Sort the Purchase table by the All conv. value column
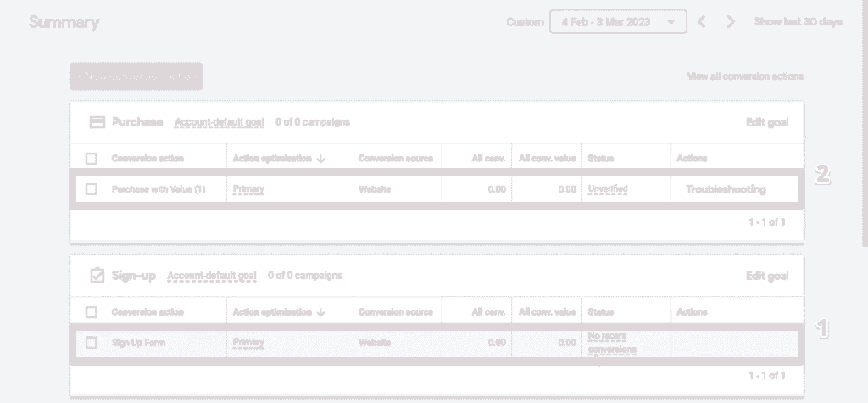The height and width of the screenshot is (403, 868). click(x=547, y=159)
